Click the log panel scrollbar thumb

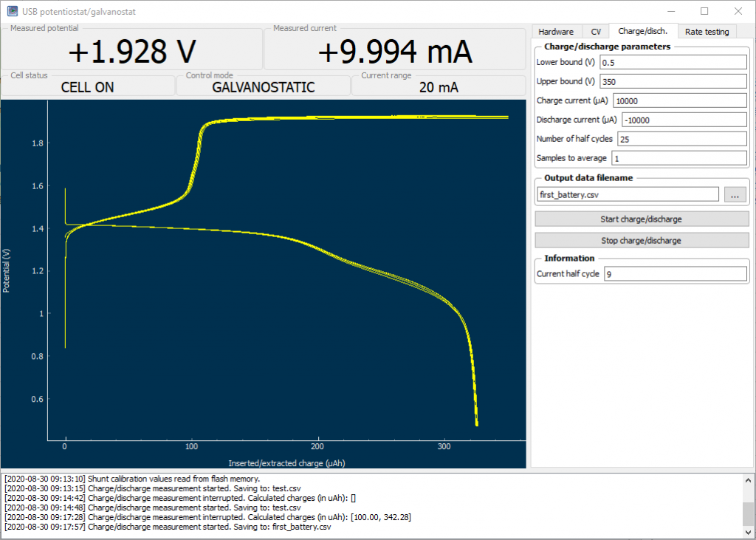(x=749, y=513)
